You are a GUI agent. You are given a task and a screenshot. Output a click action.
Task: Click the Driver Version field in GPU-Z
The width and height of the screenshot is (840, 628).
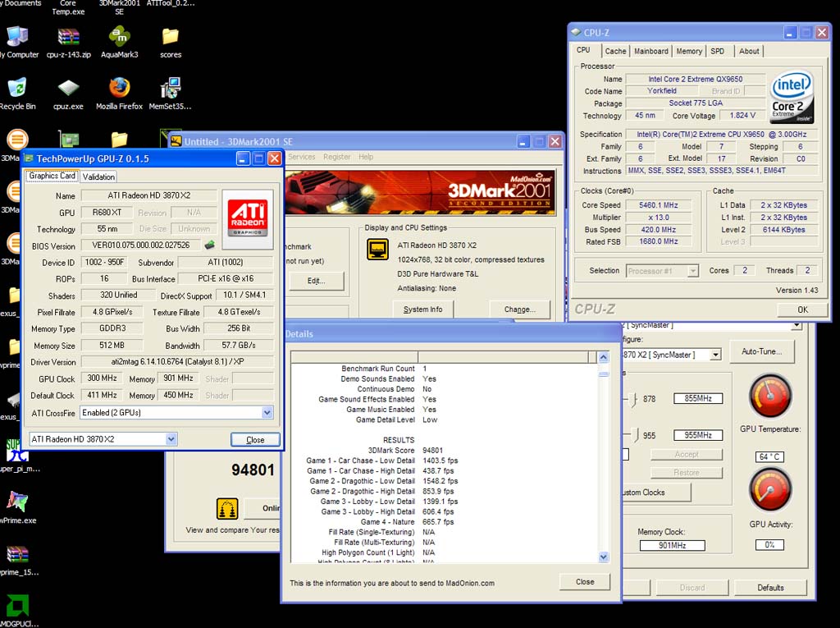[177, 361]
